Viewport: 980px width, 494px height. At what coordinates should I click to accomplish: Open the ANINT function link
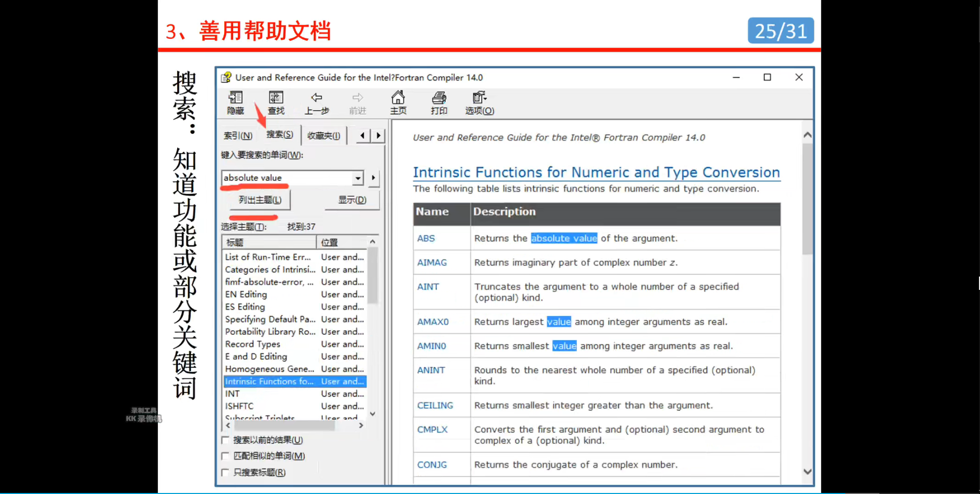click(431, 370)
